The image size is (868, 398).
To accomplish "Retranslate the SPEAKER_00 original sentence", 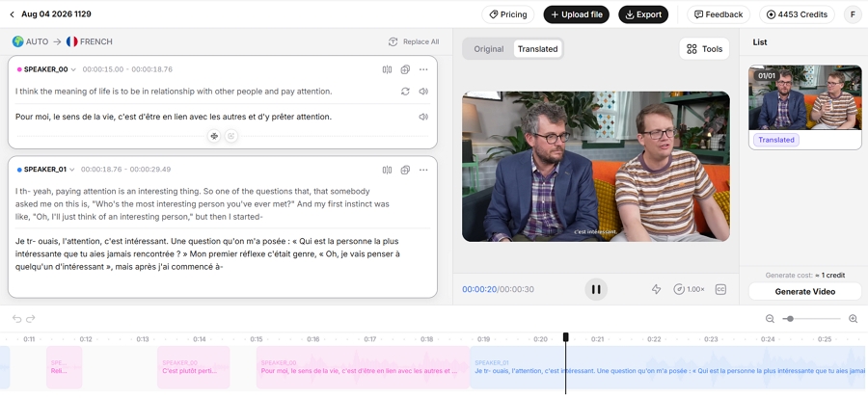I will [x=405, y=92].
